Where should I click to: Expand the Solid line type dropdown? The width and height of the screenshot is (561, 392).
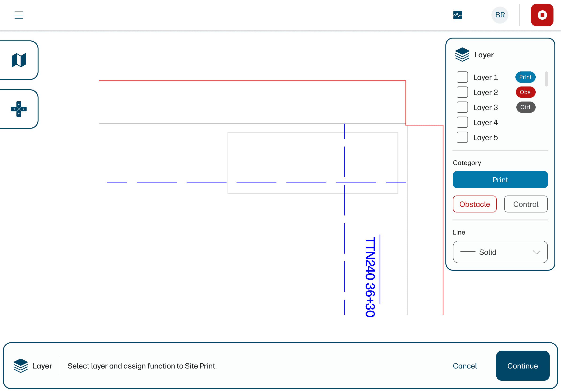tap(500, 252)
